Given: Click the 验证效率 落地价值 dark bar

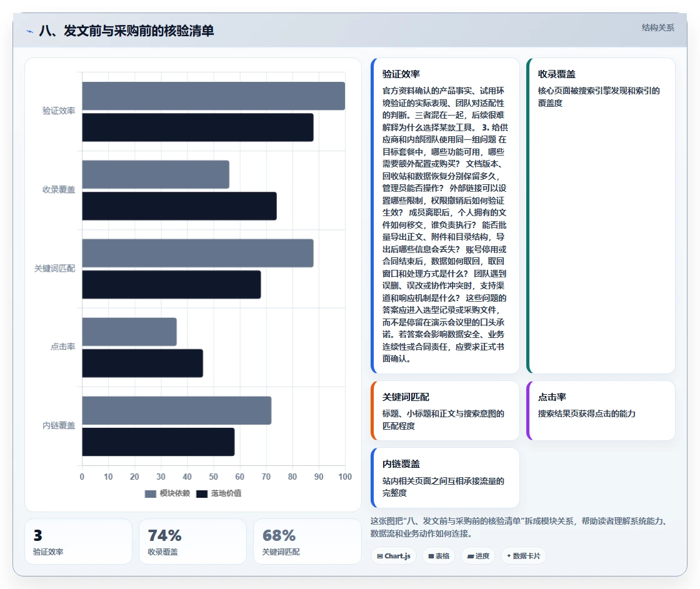Looking at the screenshot, I should pyautogui.click(x=197, y=127).
